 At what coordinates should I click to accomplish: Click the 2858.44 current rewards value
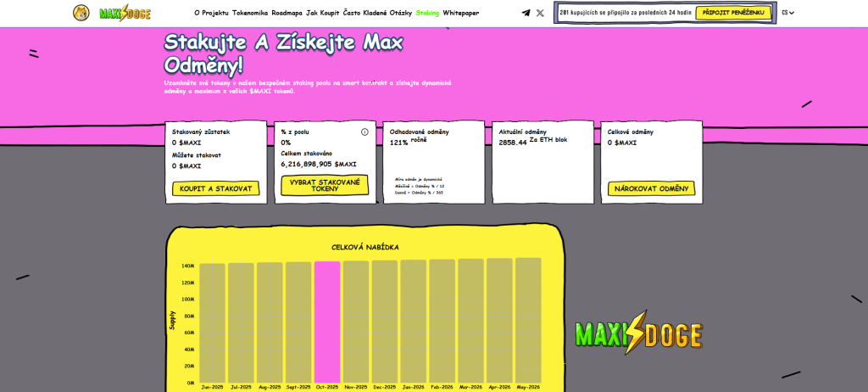point(513,143)
